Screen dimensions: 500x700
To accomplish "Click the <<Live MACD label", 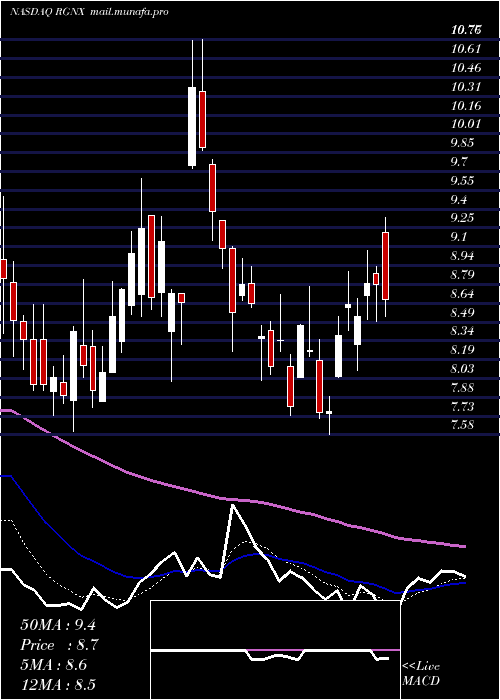I will click(421, 674).
